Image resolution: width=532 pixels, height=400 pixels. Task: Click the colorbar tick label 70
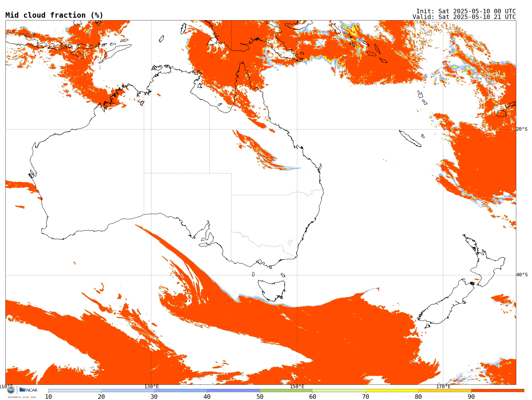(x=366, y=397)
